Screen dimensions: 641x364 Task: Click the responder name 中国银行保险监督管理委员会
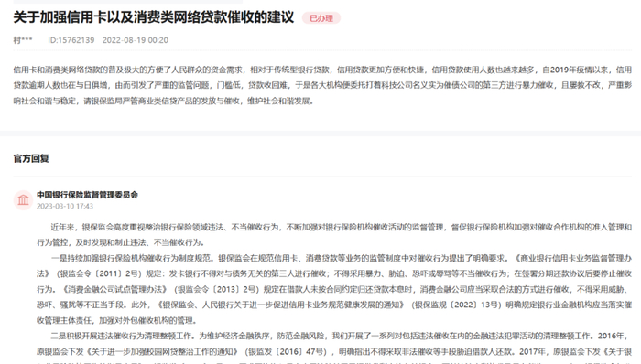click(x=88, y=195)
